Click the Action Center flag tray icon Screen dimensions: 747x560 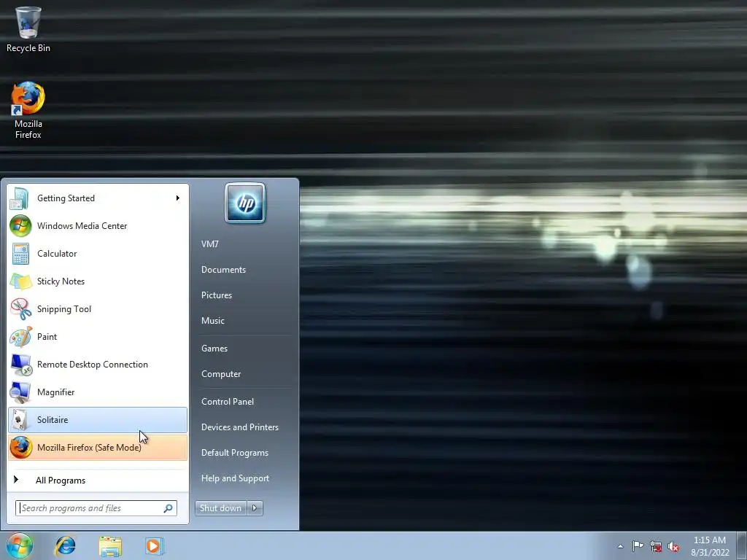tap(638, 546)
